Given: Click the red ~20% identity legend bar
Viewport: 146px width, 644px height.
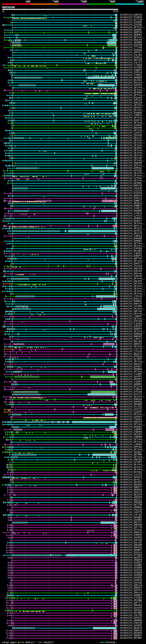Looking at the screenshot, I should (16, 4).
